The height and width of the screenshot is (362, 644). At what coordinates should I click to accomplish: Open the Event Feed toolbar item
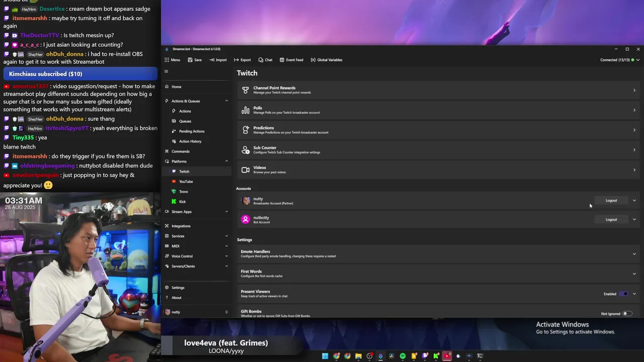coord(291,60)
